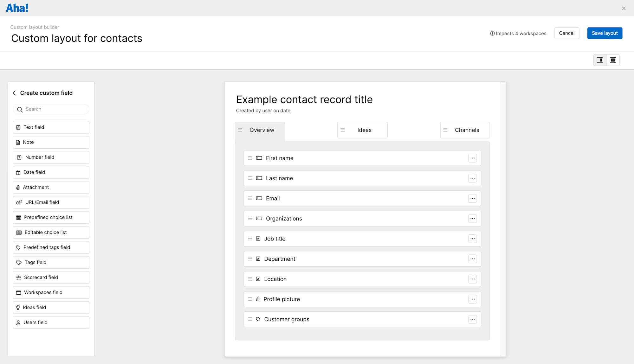Click the custom field Search box
The image size is (634, 364).
point(54,109)
